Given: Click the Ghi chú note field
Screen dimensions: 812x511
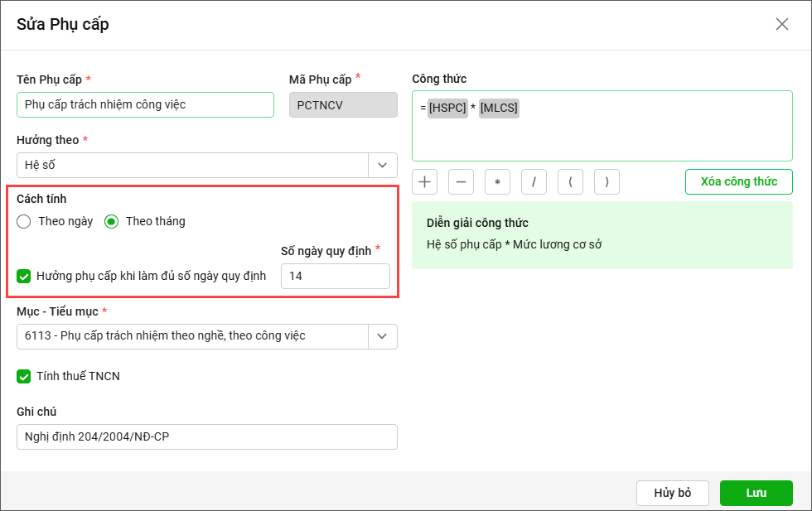Looking at the screenshot, I should click(x=206, y=436).
